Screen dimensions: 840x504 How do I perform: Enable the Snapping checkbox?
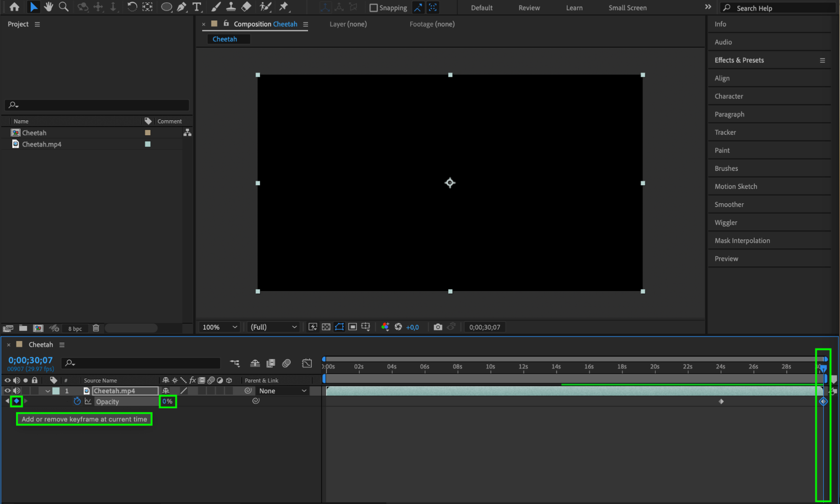[x=373, y=8]
